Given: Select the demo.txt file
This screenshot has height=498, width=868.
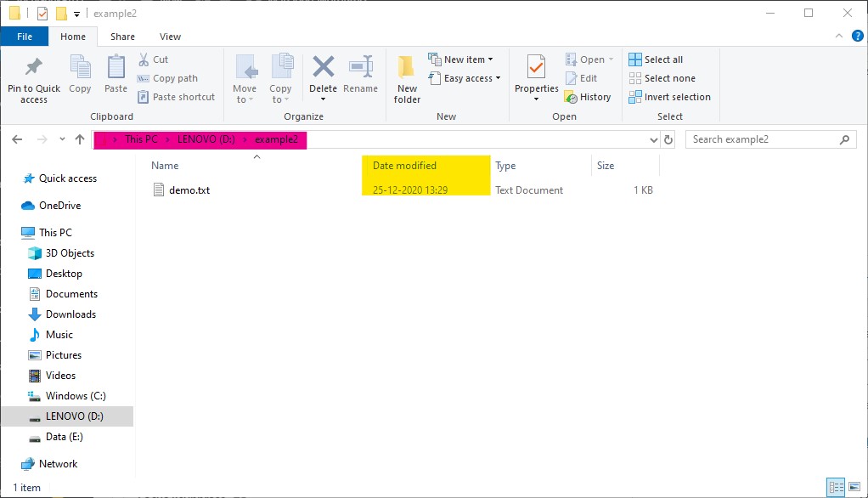Looking at the screenshot, I should (189, 190).
